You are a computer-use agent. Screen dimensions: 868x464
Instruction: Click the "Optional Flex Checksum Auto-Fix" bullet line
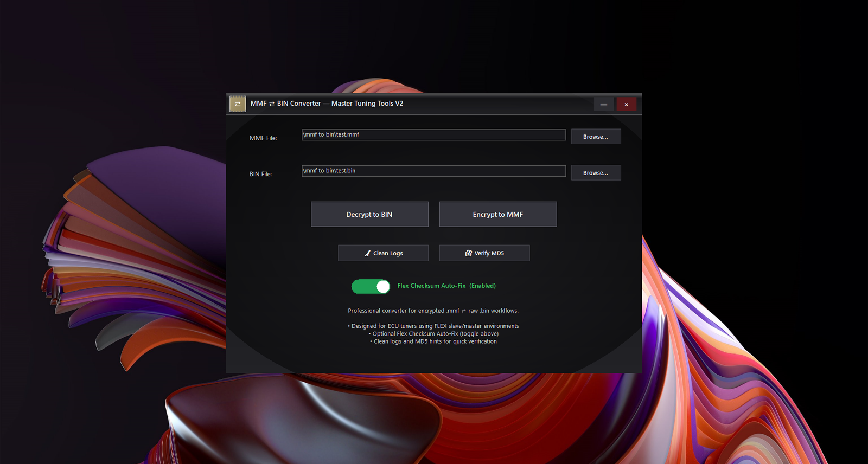(433, 334)
